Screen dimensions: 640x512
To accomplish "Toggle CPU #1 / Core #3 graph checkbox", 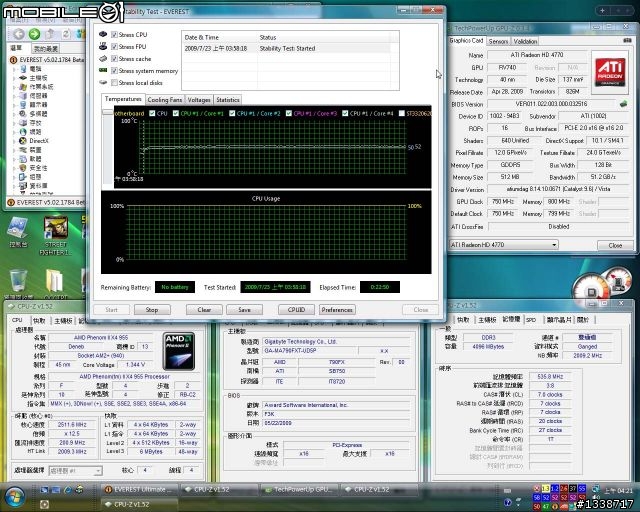I will click(289, 113).
